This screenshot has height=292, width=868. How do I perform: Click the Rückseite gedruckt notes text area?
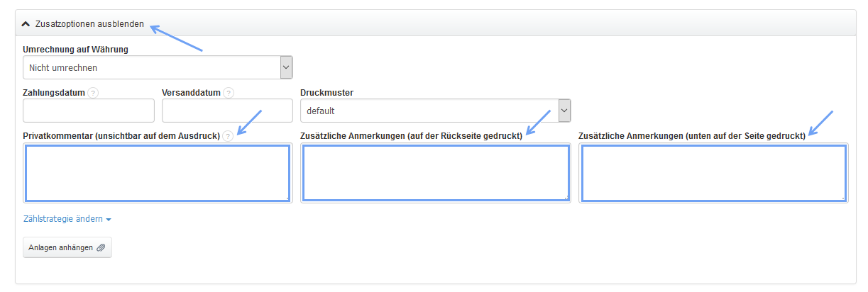(x=435, y=174)
